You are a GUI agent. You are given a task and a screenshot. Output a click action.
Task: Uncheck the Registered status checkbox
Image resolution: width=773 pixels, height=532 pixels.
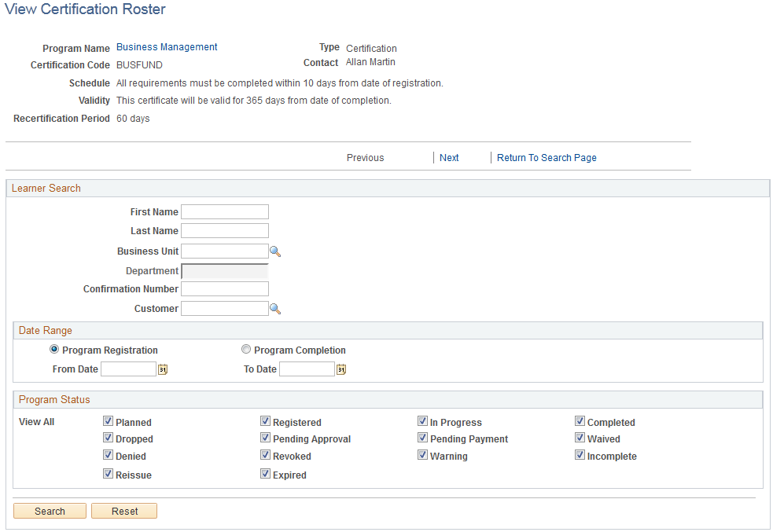[265, 421]
